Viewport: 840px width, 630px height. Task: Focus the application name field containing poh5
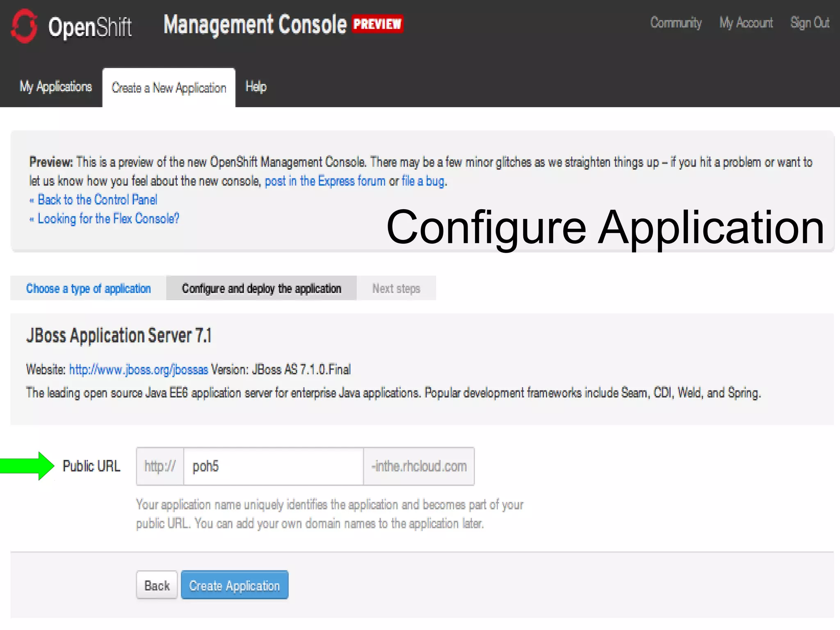(x=273, y=466)
